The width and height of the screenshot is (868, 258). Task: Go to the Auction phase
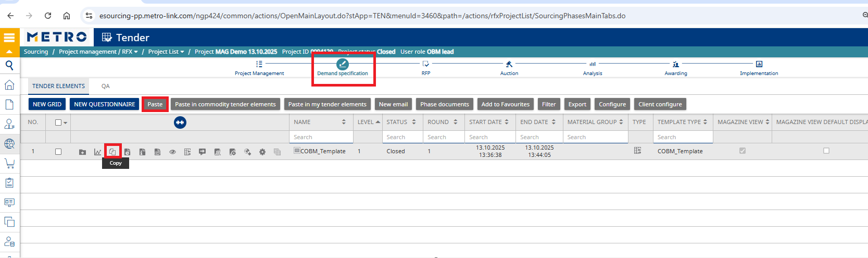click(x=509, y=68)
